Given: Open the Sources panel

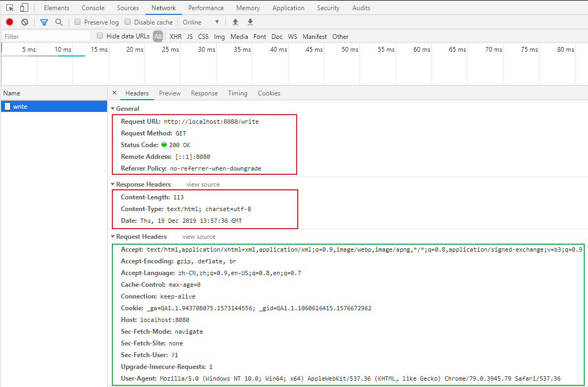Looking at the screenshot, I should [127, 8].
